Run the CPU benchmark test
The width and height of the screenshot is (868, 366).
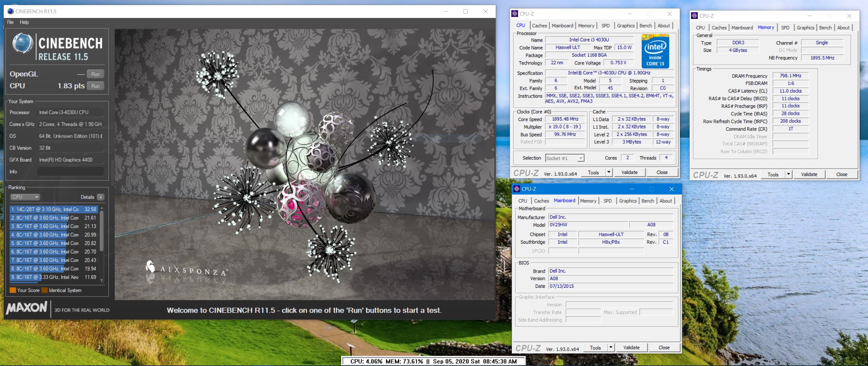[x=95, y=86]
